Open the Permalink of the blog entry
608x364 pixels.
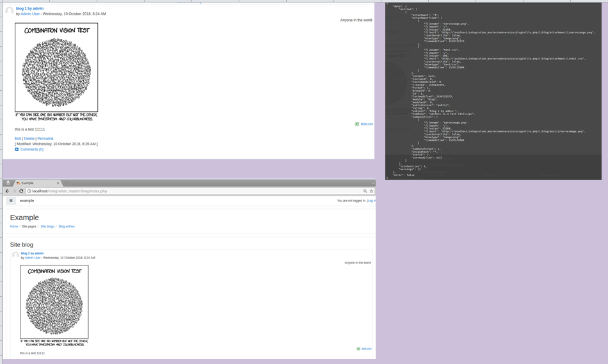[45, 138]
